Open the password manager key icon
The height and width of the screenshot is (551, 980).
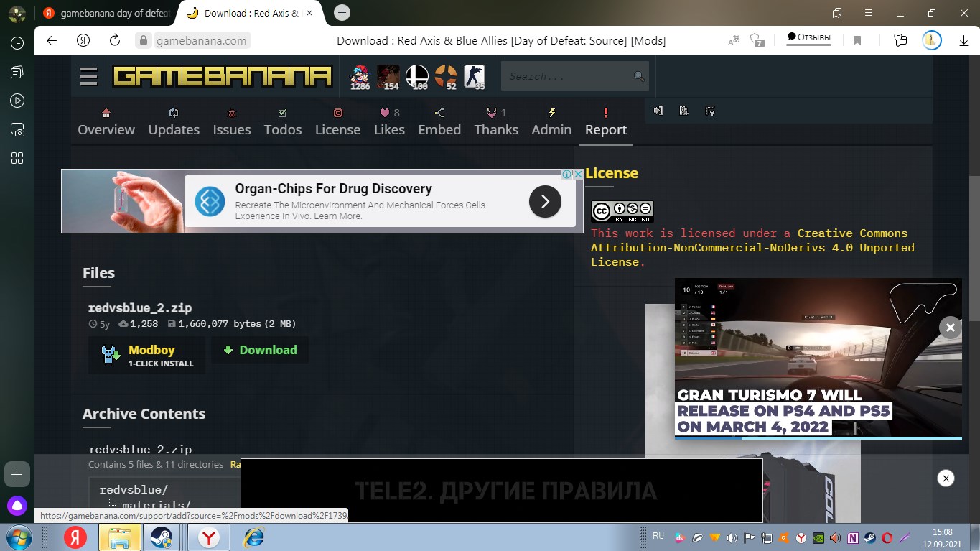(x=900, y=40)
